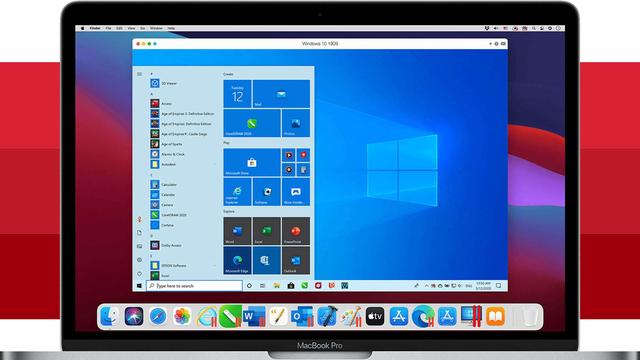The image size is (640, 360).
Task: Launch Internet Explorer from the Dock
Action: click(x=207, y=317)
